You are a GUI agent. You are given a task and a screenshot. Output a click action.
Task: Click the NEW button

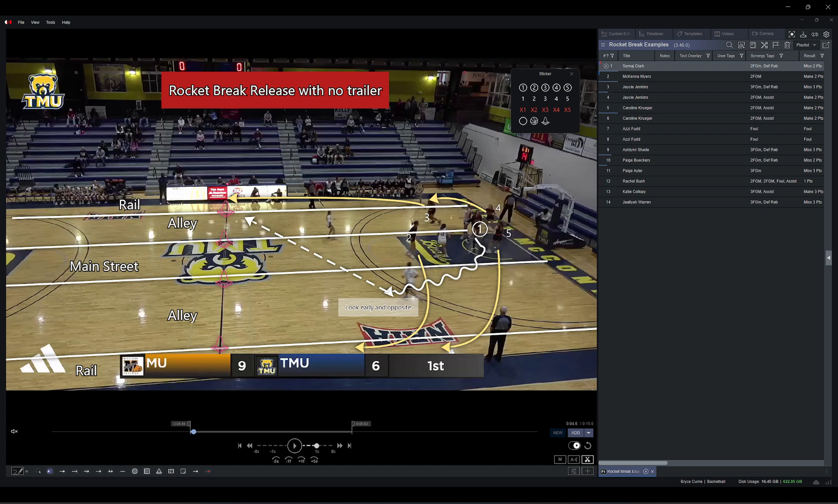[557, 433]
